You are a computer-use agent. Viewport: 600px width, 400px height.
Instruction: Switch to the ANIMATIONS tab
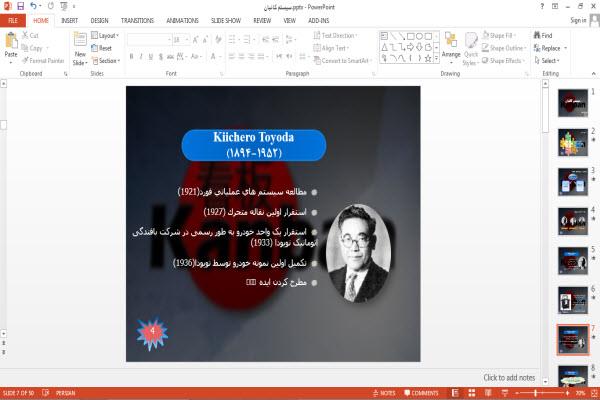[x=183, y=21]
